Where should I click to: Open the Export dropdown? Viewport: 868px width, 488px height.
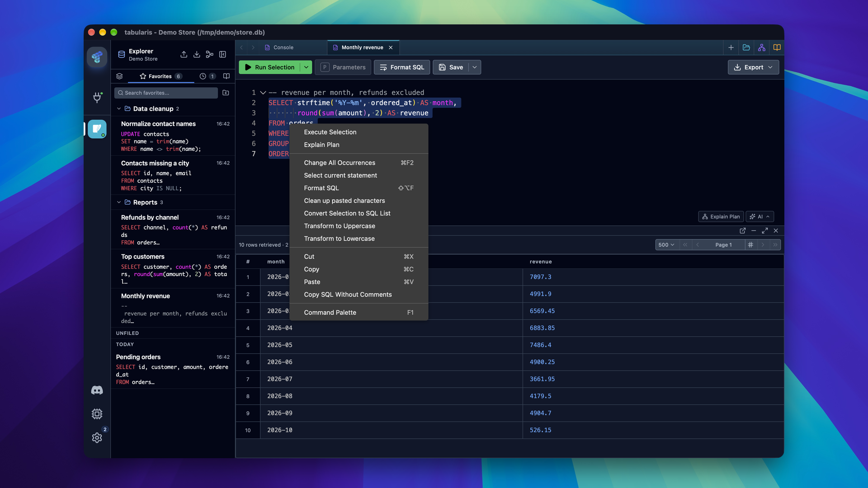[x=753, y=67]
